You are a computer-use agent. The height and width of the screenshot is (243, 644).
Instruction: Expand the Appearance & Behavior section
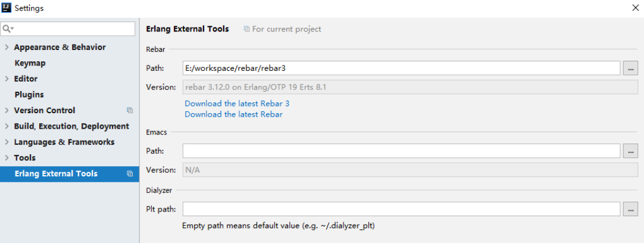[x=7, y=47]
